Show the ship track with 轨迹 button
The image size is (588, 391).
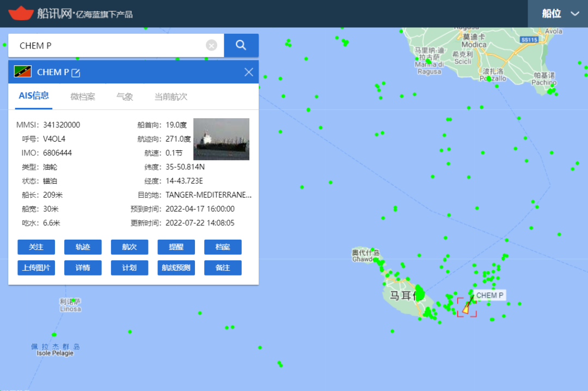(x=83, y=247)
